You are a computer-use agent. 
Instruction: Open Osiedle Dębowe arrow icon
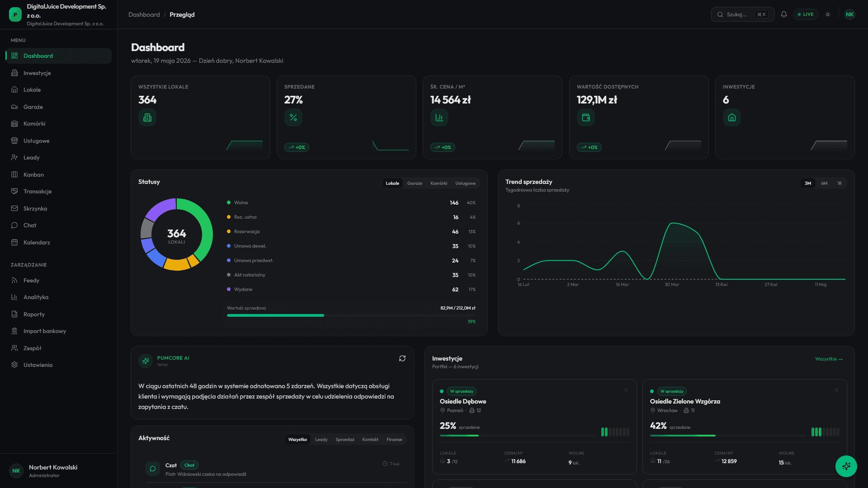(x=626, y=390)
